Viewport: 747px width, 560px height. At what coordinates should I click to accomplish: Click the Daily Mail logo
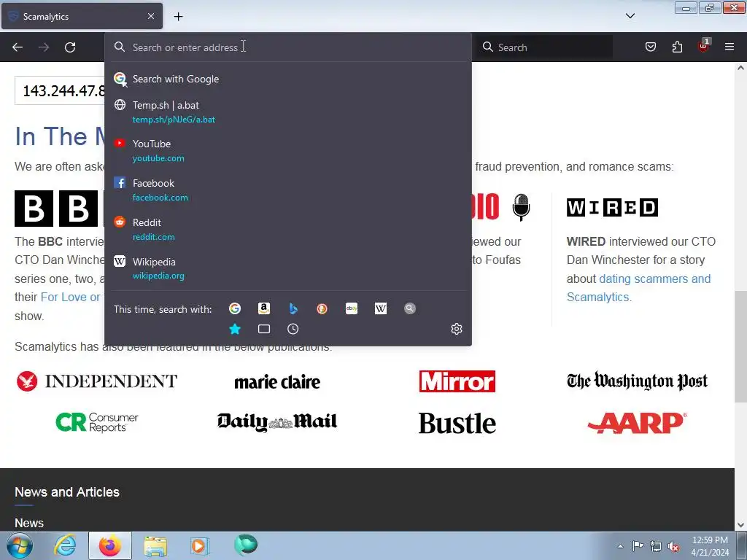click(277, 422)
